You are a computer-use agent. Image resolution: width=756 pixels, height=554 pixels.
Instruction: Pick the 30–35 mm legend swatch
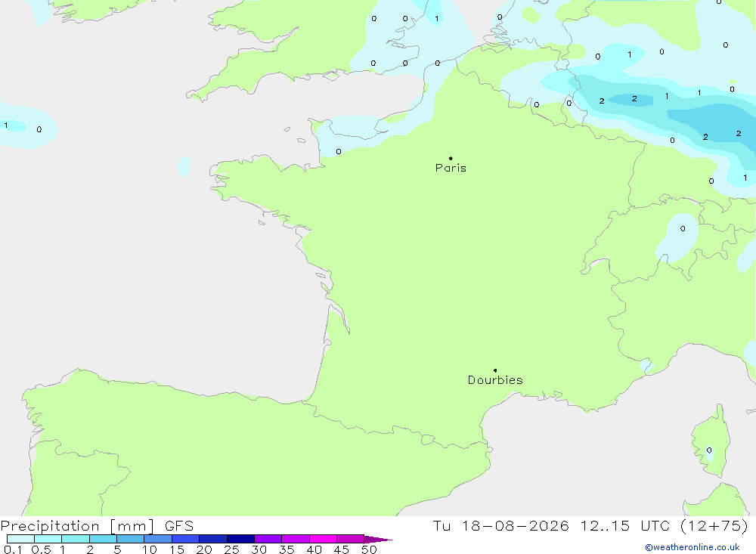[x=268, y=539]
